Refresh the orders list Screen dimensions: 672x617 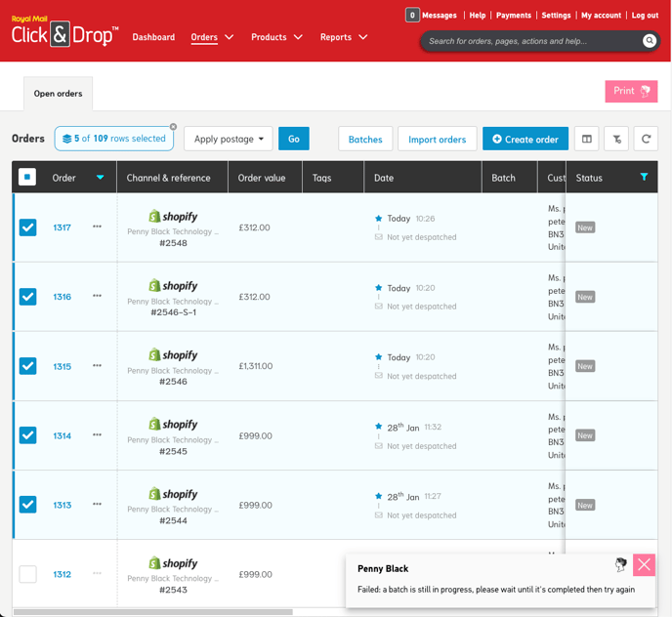(x=646, y=140)
